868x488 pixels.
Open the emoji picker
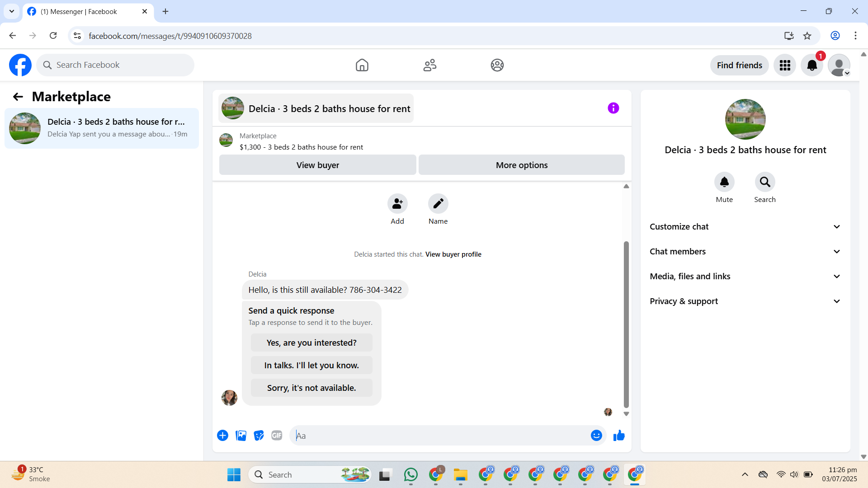[x=596, y=436]
